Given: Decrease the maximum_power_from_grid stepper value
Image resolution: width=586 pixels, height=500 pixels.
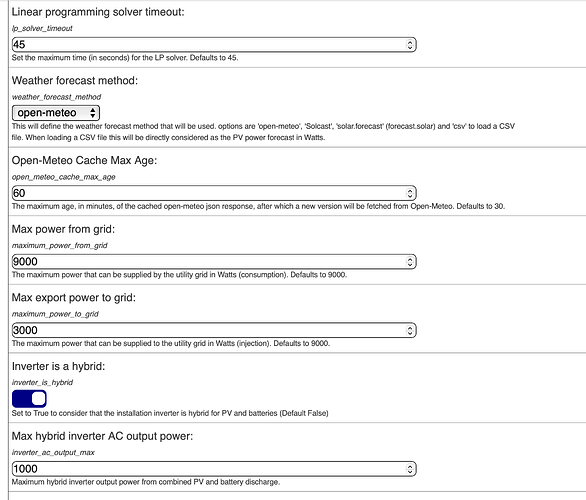Looking at the screenshot, I should pos(410,264).
